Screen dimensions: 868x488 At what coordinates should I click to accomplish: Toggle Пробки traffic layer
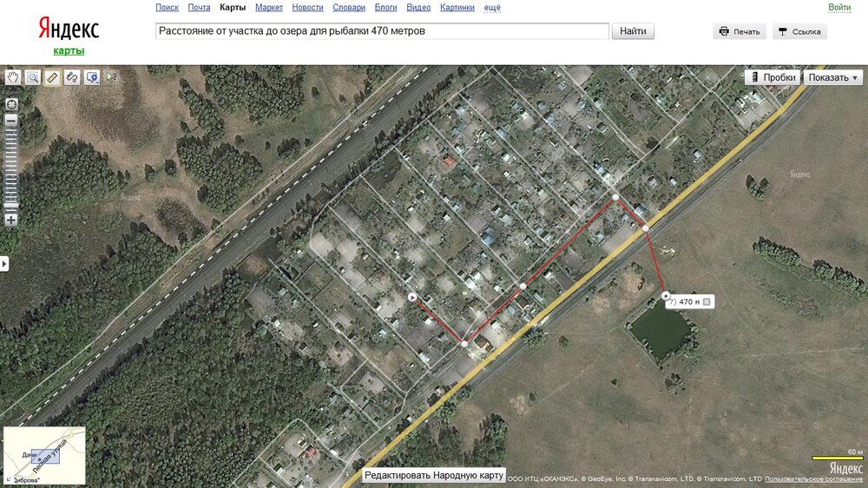click(x=773, y=77)
